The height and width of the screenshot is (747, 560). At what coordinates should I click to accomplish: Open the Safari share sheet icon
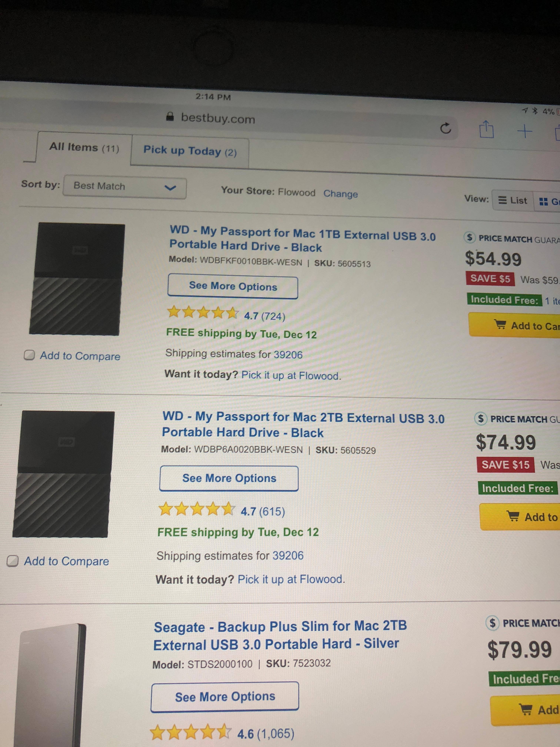(x=486, y=130)
